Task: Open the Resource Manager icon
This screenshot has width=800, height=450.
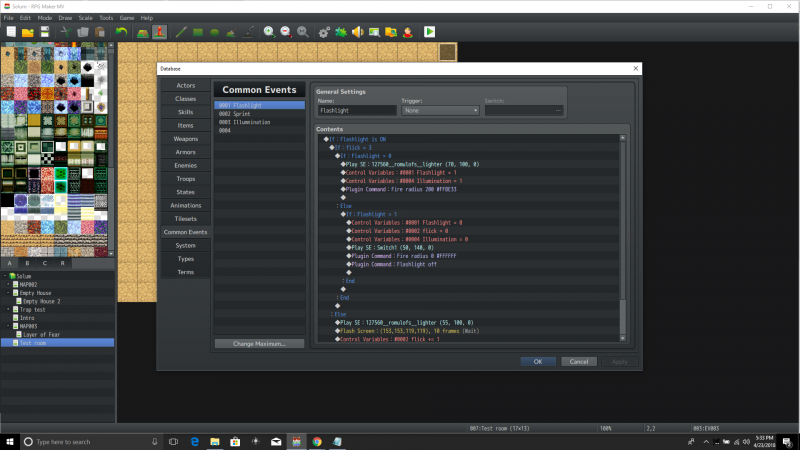Action: [x=391, y=32]
